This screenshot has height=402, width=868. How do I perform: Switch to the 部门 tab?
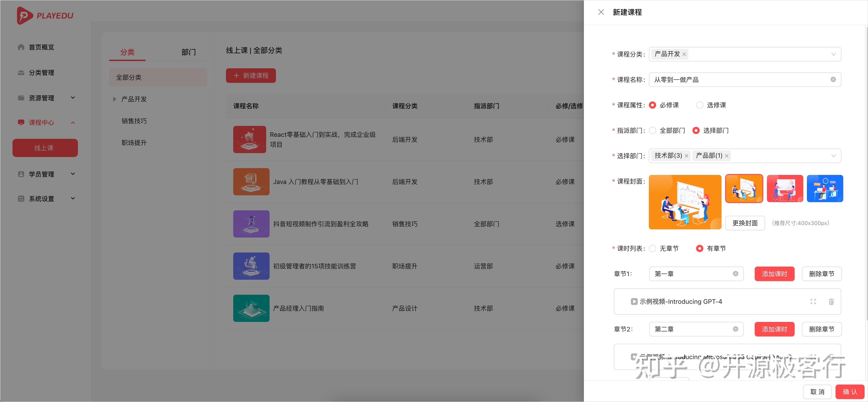click(x=189, y=52)
